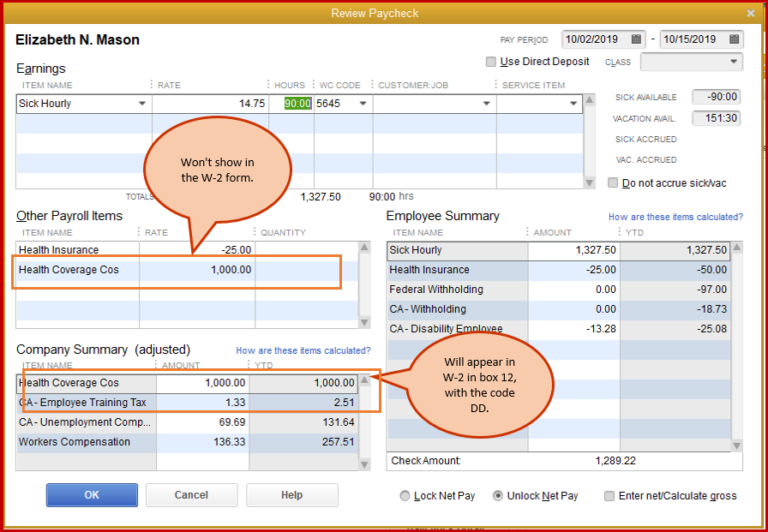The width and height of the screenshot is (768, 532).
Task: Click the highlighted hours cell 90:00
Action: click(297, 104)
